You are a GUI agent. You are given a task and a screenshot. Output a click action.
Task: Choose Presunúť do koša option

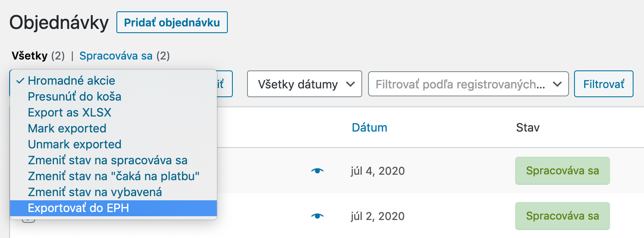[x=75, y=96]
